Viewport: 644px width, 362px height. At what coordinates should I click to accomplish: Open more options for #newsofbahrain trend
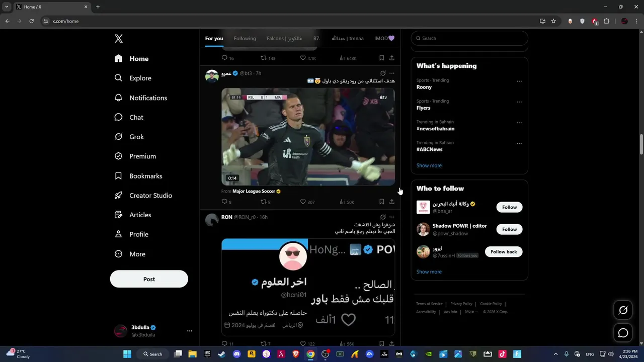(x=519, y=123)
